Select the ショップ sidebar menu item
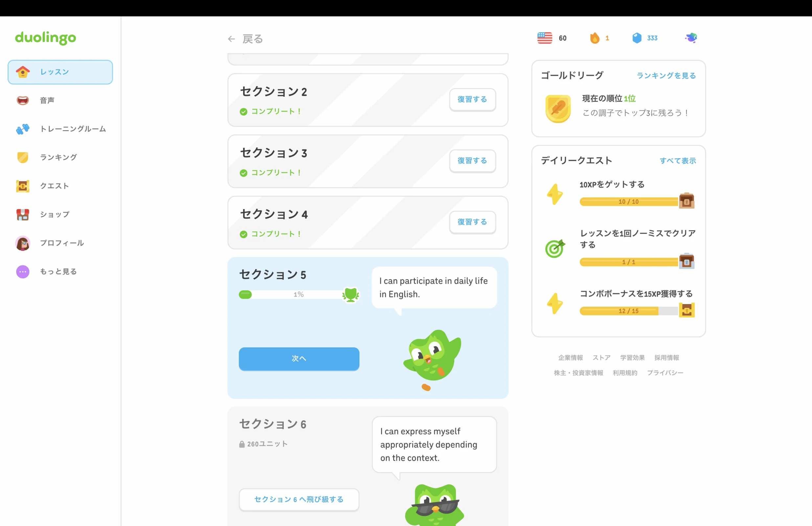 tap(60, 214)
